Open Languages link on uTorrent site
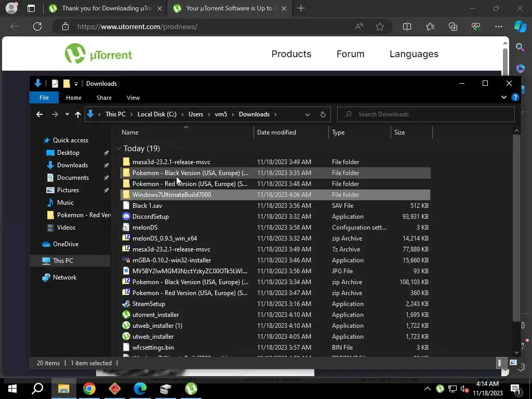532x399 pixels. [414, 54]
